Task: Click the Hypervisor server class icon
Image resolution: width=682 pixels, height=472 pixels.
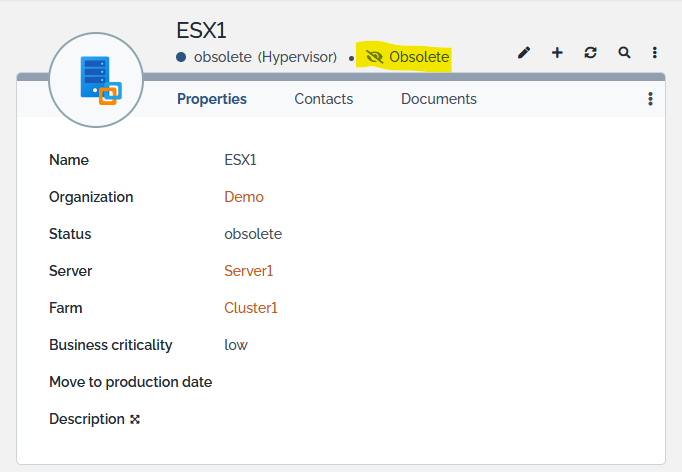Action: [x=98, y=82]
